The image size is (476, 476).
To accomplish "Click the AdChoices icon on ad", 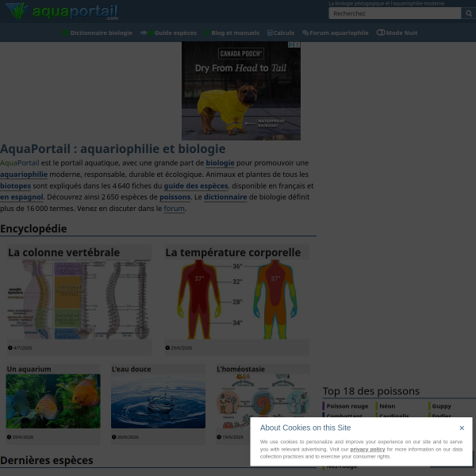I will point(291,44).
